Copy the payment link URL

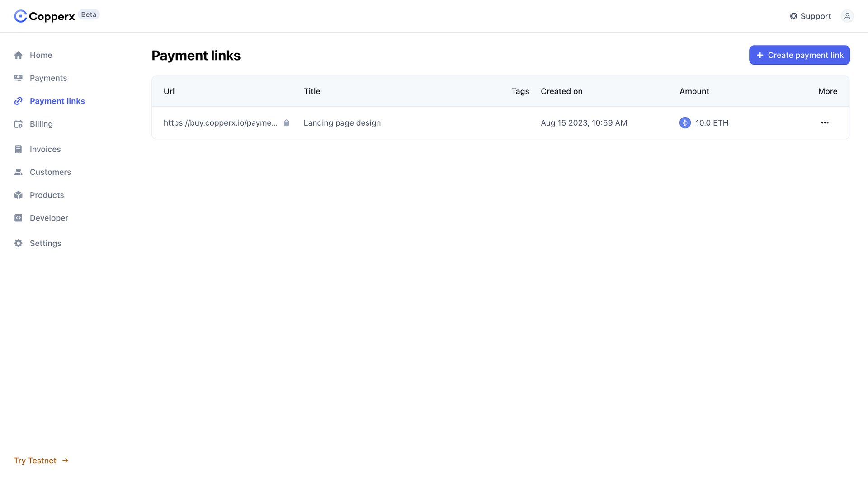point(287,122)
